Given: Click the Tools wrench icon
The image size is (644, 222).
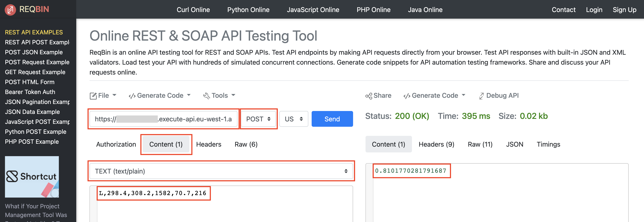Looking at the screenshot, I should click(207, 96).
